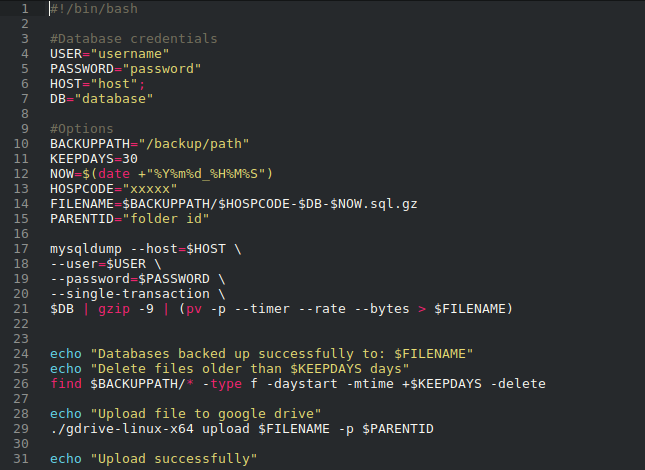Viewport: 645px width, 470px height.
Task: Click the "/backup/path" string
Action: pos(194,144)
